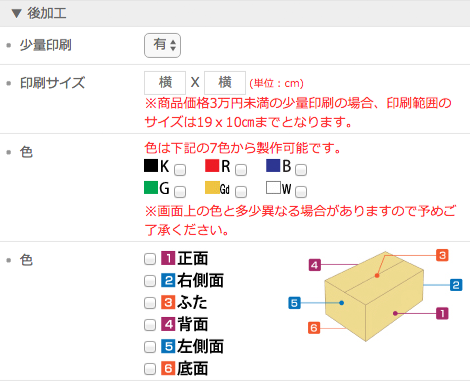Check the G green color checkbox

180,192
